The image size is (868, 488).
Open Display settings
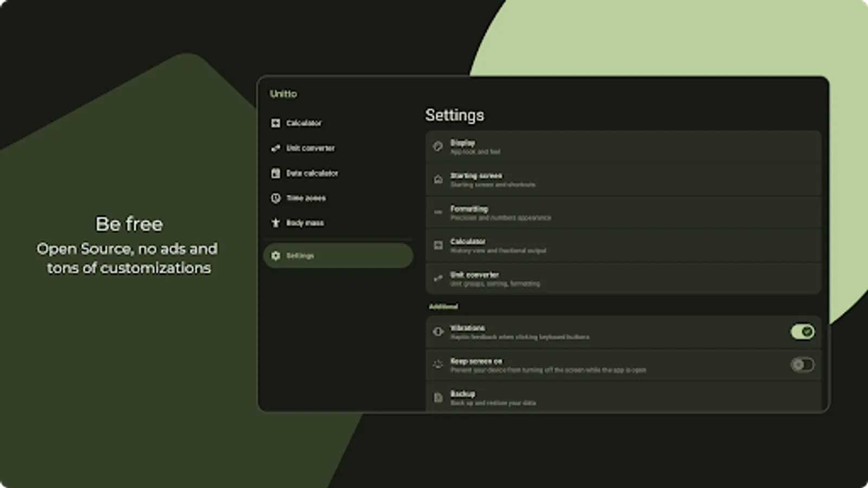(623, 147)
